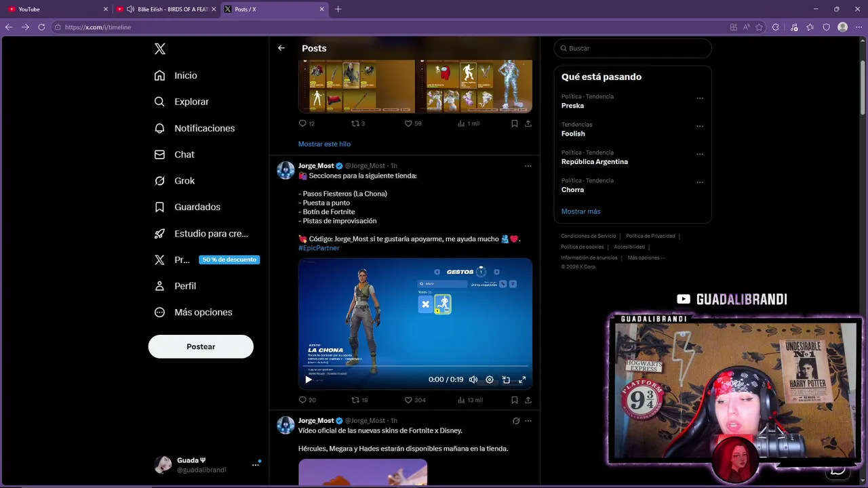Screen dimensions: 868x488
Task: Reply to top post with 12 comments
Action: coord(307,123)
